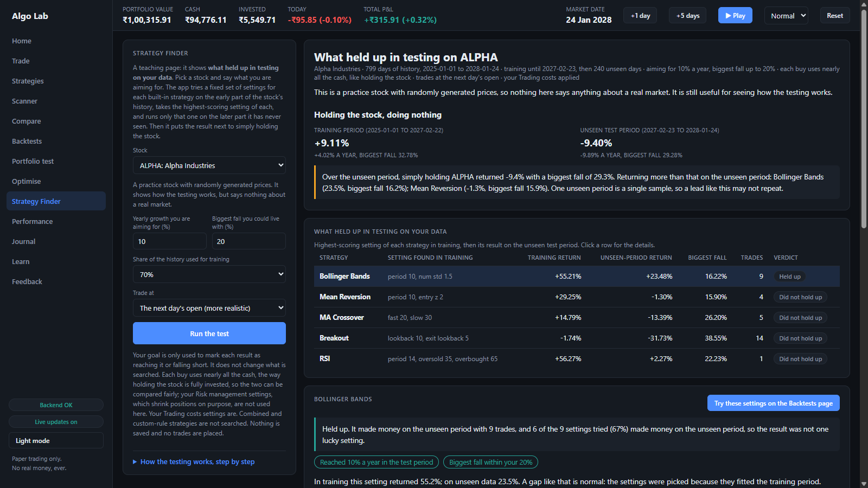Image resolution: width=868 pixels, height=488 pixels.
Task: Click the Reached 10% a year badge
Action: (x=376, y=463)
